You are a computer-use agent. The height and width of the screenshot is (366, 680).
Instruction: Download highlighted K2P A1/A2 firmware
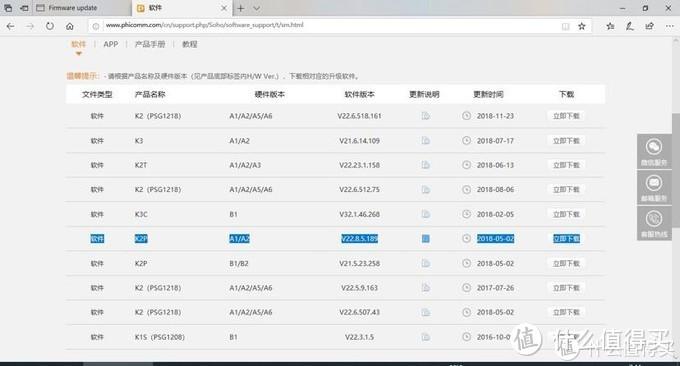click(x=566, y=239)
